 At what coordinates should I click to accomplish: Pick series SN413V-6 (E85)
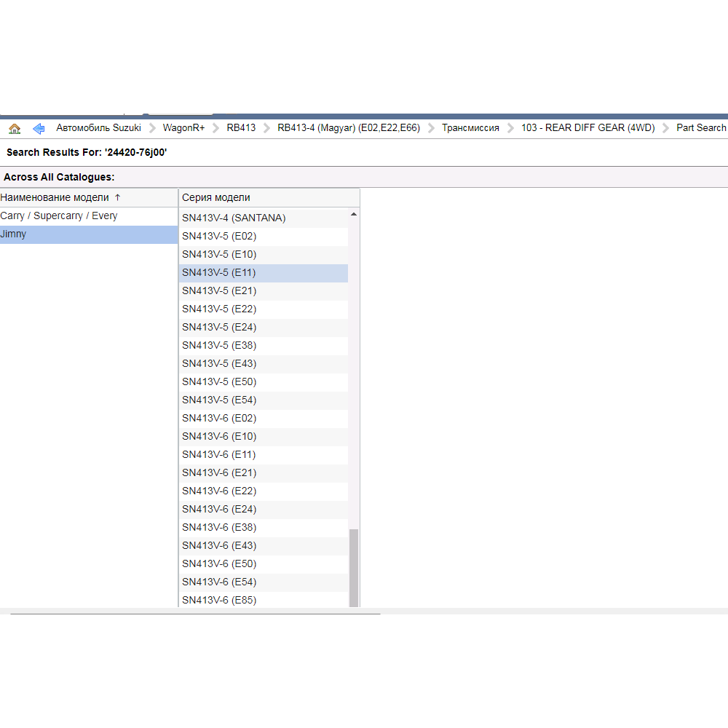tap(219, 600)
